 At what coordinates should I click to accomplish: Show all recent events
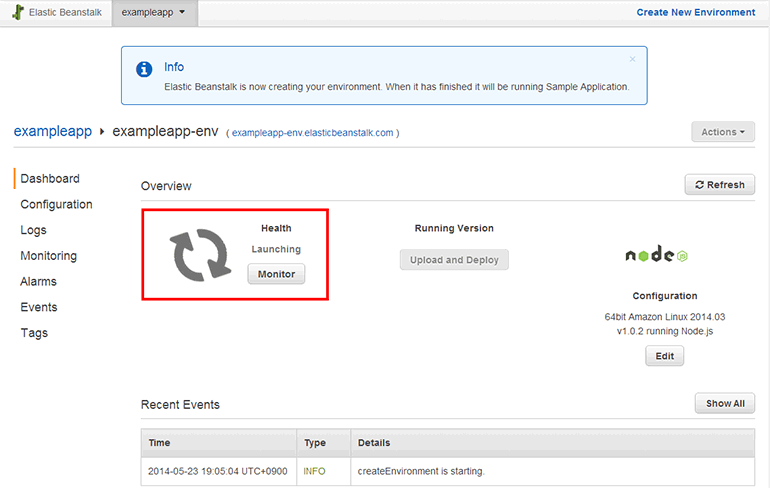coord(724,404)
